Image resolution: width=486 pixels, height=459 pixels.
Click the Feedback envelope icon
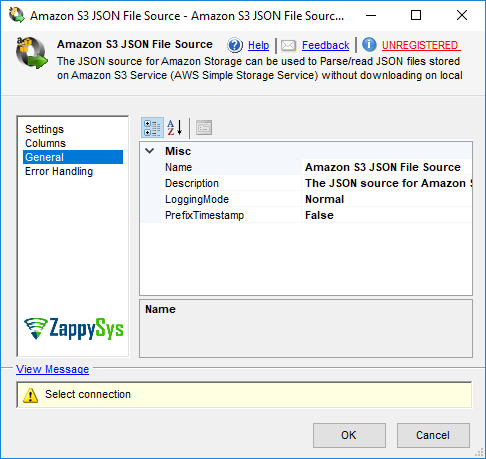coord(289,45)
